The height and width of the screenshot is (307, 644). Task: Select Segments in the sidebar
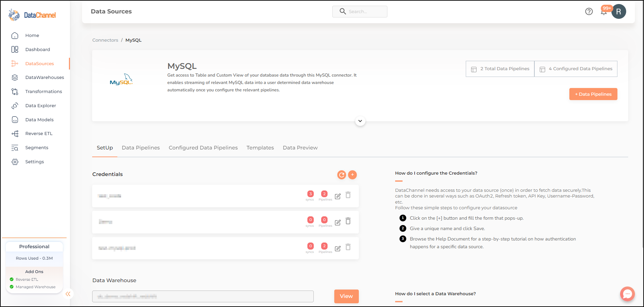pos(37,148)
